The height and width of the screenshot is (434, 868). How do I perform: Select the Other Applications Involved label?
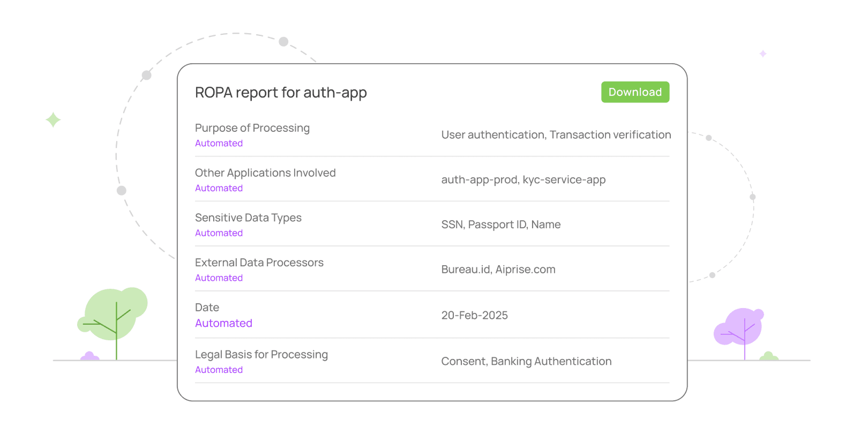pyautogui.click(x=265, y=173)
